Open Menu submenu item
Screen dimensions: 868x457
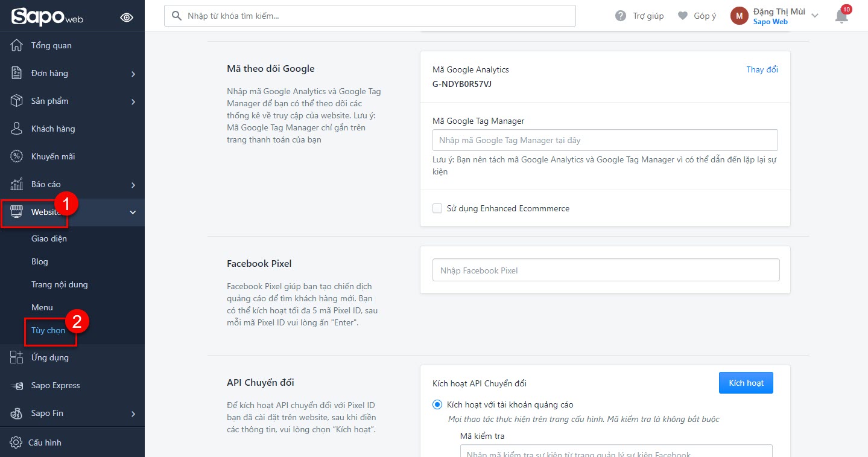click(x=42, y=307)
